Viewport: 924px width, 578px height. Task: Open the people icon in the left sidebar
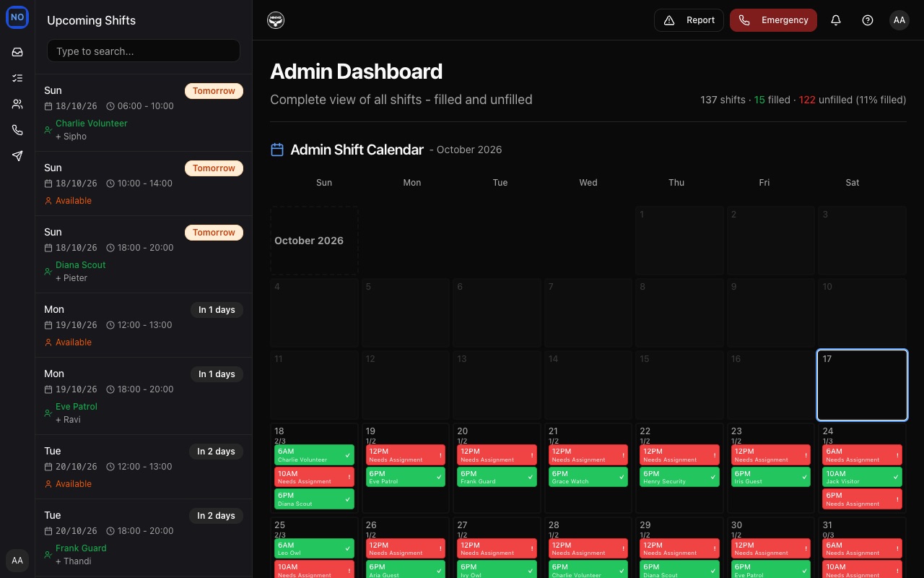point(17,104)
